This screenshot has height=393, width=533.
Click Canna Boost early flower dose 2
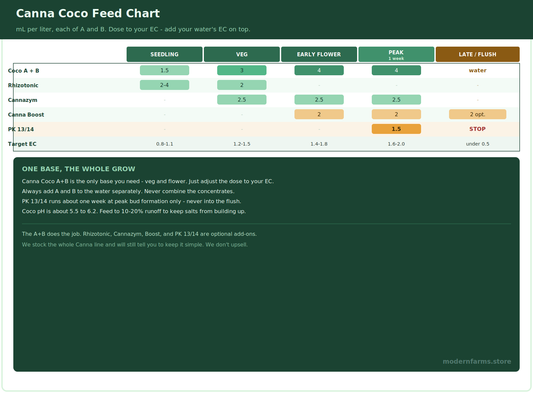click(319, 114)
